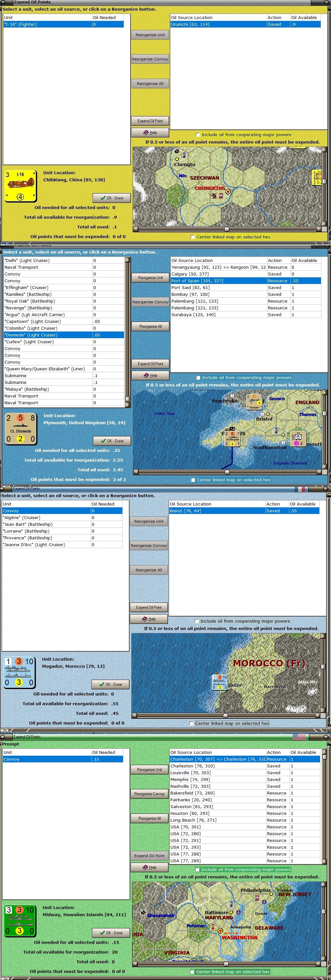Click horizontal scrollbar thumb under the USA map
331x980 pixels.
226,964
